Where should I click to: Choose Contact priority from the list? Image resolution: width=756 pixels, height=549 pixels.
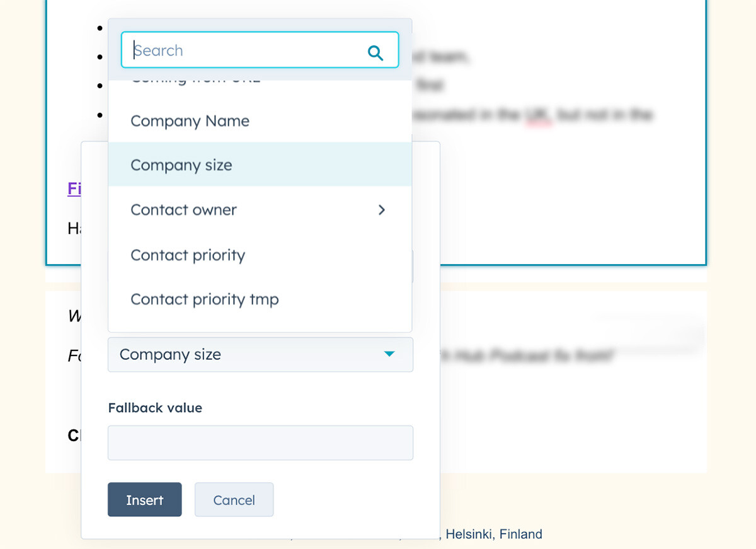[187, 255]
